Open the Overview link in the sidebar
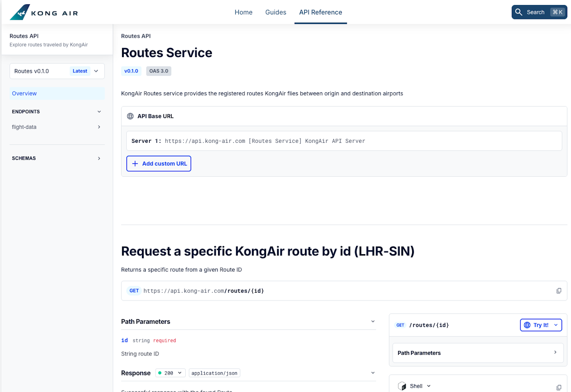571x392 pixels. pyautogui.click(x=24, y=93)
